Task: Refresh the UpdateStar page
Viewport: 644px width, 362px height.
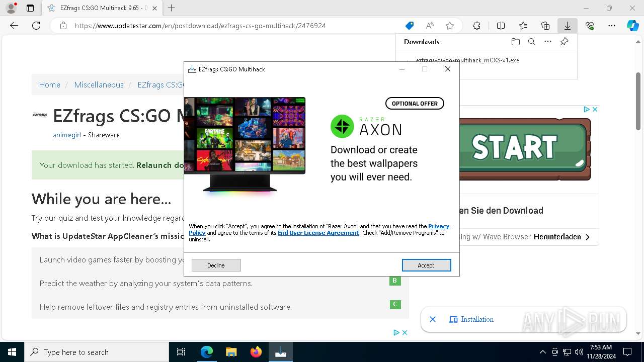Action: pyautogui.click(x=36, y=26)
